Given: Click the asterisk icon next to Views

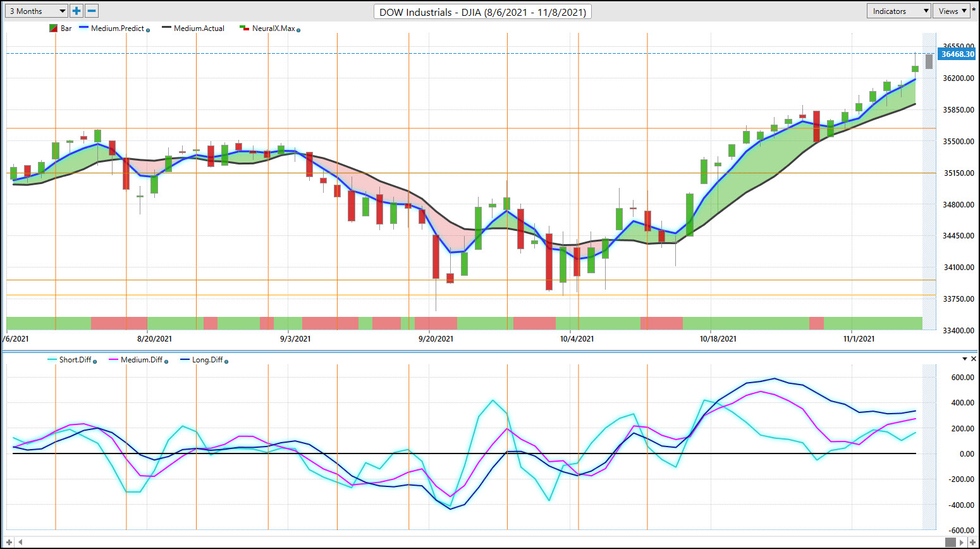Looking at the screenshot, I should 974,11.
